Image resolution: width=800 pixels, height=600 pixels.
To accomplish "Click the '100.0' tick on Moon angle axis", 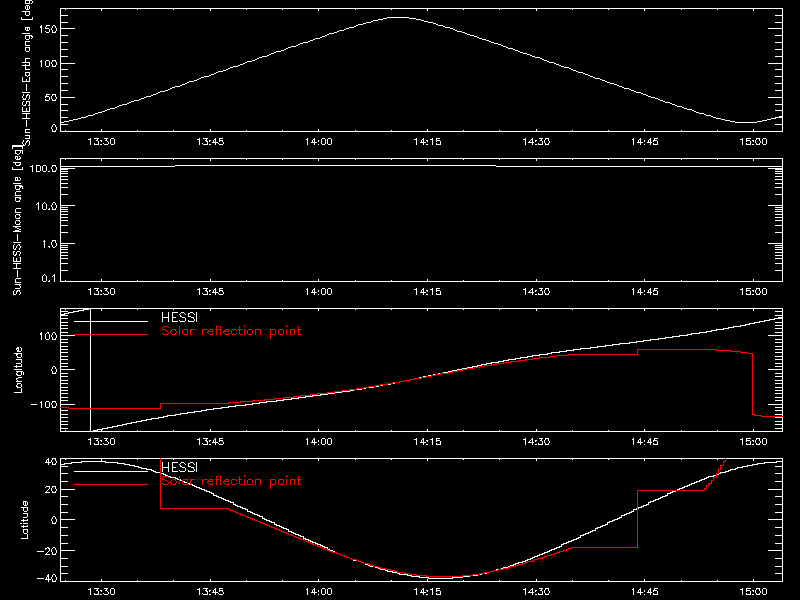I will [x=43, y=168].
